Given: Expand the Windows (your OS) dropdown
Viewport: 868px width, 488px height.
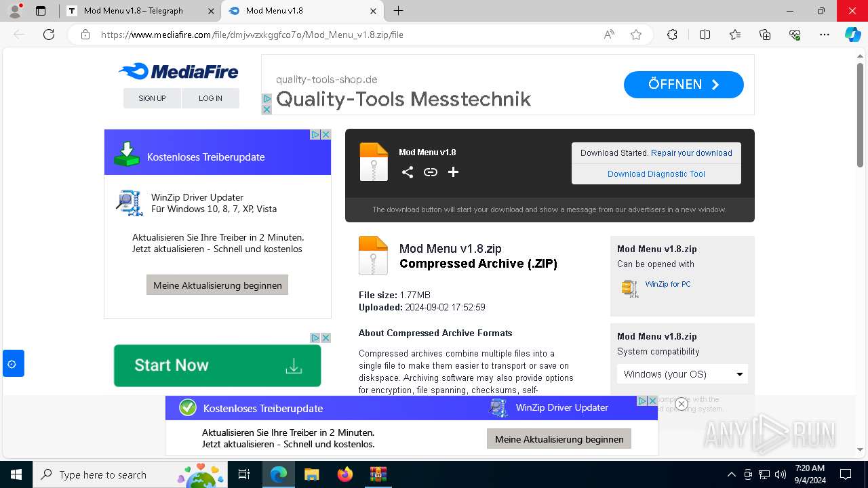Looking at the screenshot, I should click(x=684, y=374).
